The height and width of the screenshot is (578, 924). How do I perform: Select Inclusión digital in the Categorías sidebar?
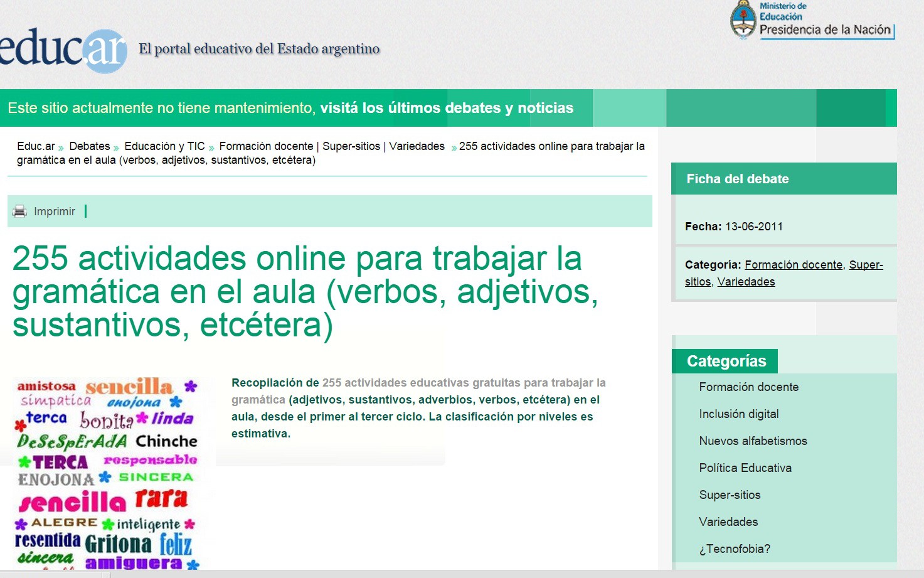pos(738,414)
